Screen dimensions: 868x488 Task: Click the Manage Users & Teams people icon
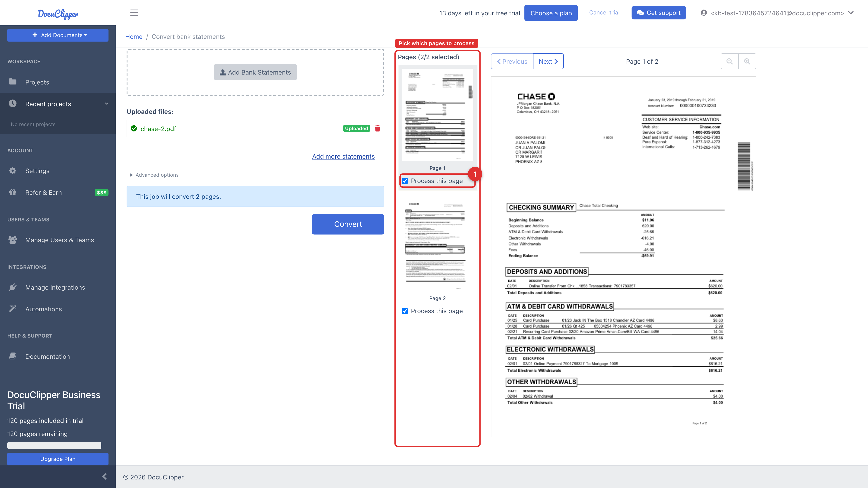[x=13, y=240]
